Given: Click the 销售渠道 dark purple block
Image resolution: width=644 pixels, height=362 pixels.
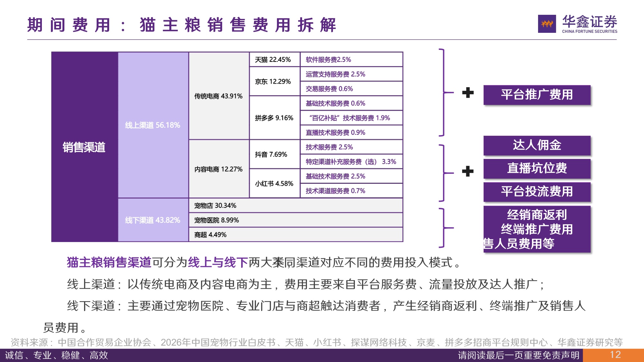Looking at the screenshot, I should [85, 147].
